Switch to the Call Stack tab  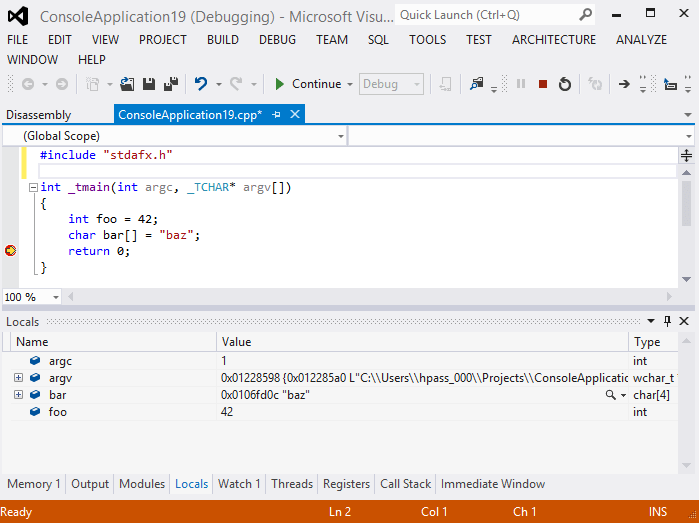(x=405, y=484)
